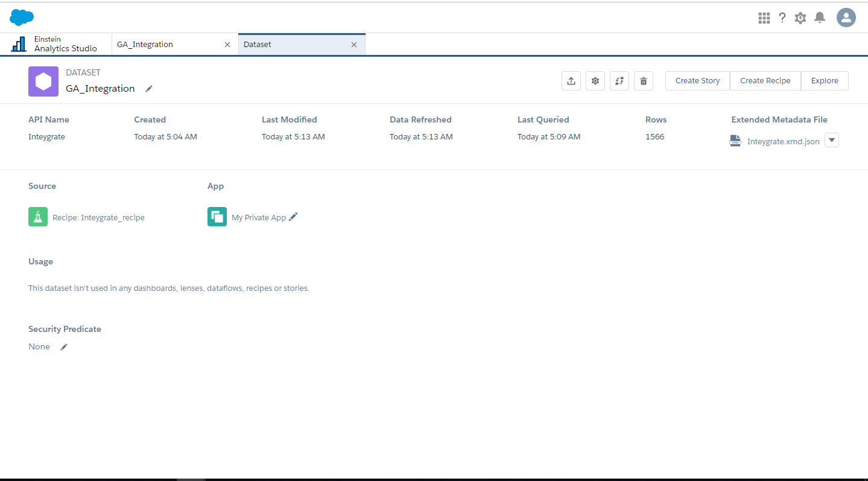Click the Security Predicate value None
Screen dimensions: 868x481
(x=39, y=347)
